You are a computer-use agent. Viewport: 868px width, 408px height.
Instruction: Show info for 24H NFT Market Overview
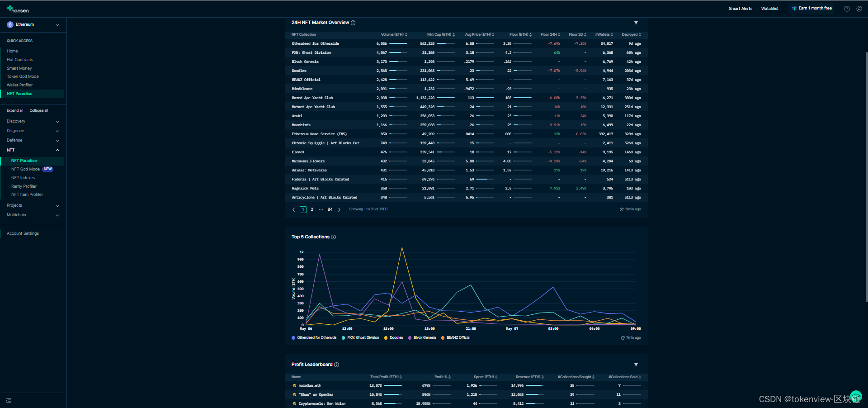point(353,23)
